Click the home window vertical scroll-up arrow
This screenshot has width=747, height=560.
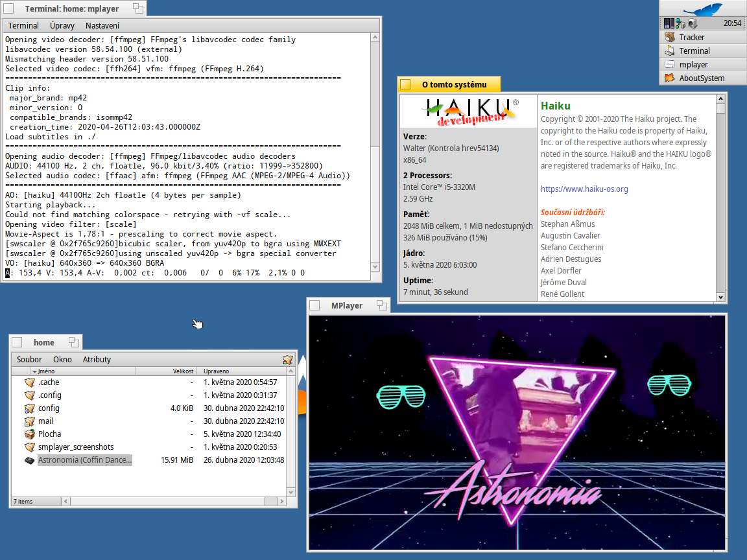[291, 371]
